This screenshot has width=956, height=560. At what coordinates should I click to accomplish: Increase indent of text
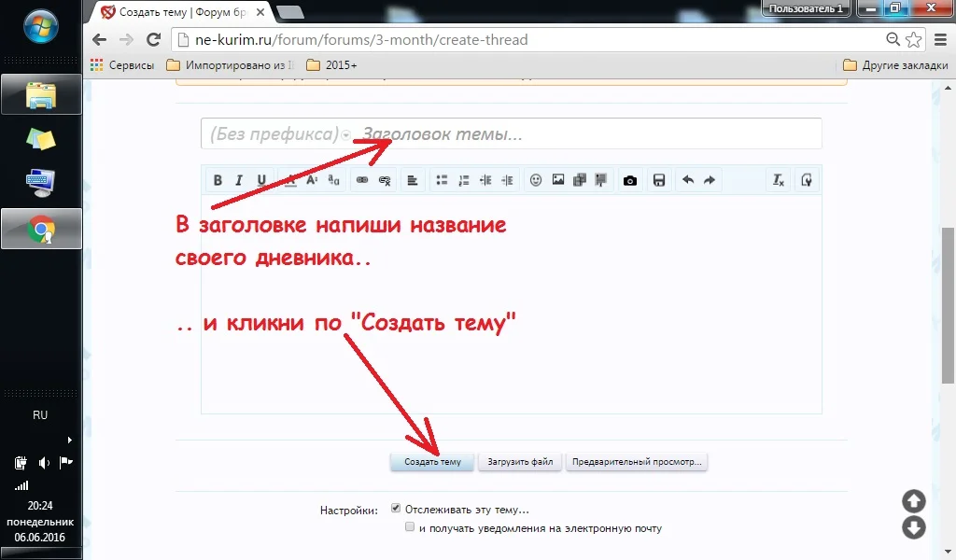click(507, 180)
